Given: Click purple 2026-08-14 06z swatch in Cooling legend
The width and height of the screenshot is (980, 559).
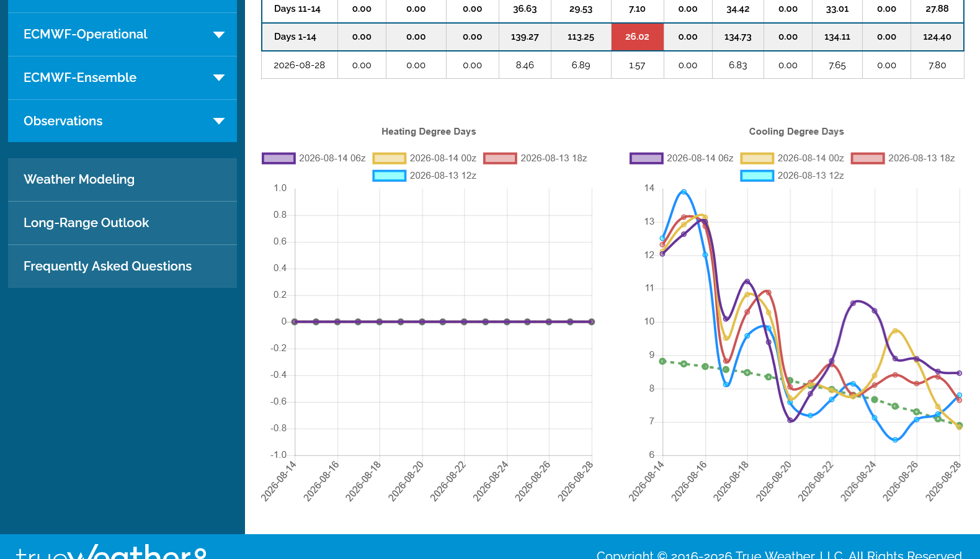Looking at the screenshot, I should coord(646,158).
